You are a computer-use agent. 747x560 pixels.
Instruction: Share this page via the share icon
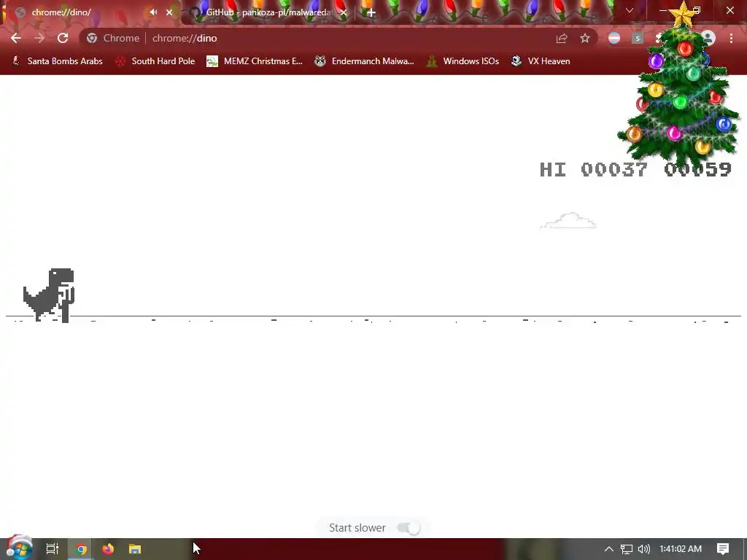click(562, 38)
